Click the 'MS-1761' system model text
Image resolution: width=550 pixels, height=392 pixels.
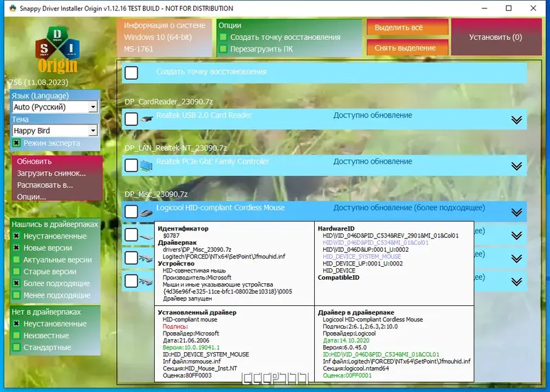139,49
